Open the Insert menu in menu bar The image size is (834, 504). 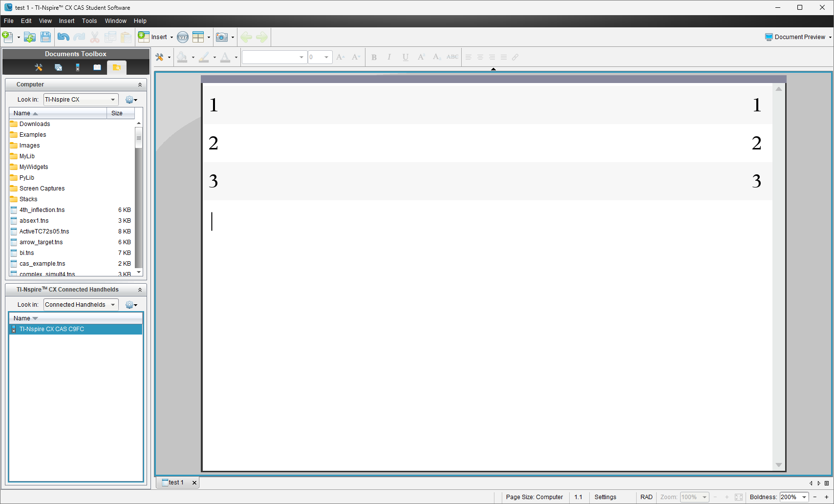pyautogui.click(x=67, y=21)
